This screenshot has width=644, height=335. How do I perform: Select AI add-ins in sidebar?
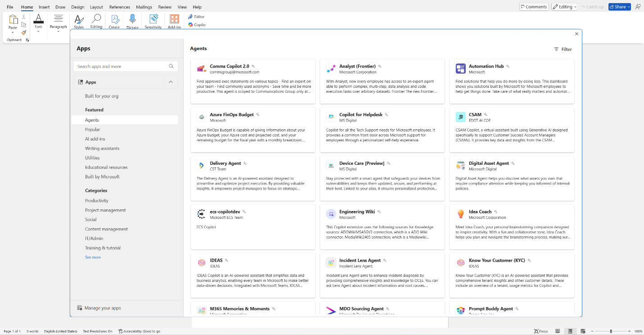95,139
